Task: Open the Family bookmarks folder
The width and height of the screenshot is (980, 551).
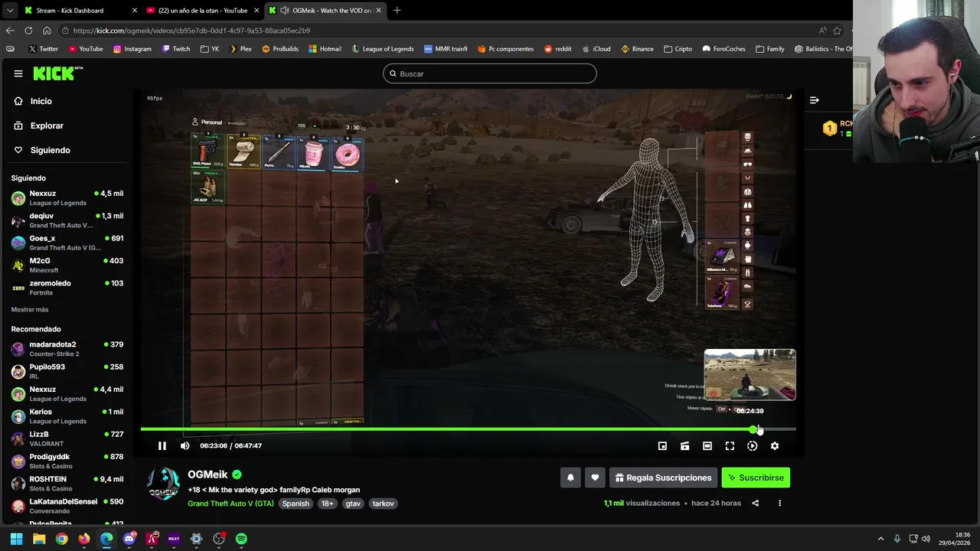Action: [x=769, y=49]
